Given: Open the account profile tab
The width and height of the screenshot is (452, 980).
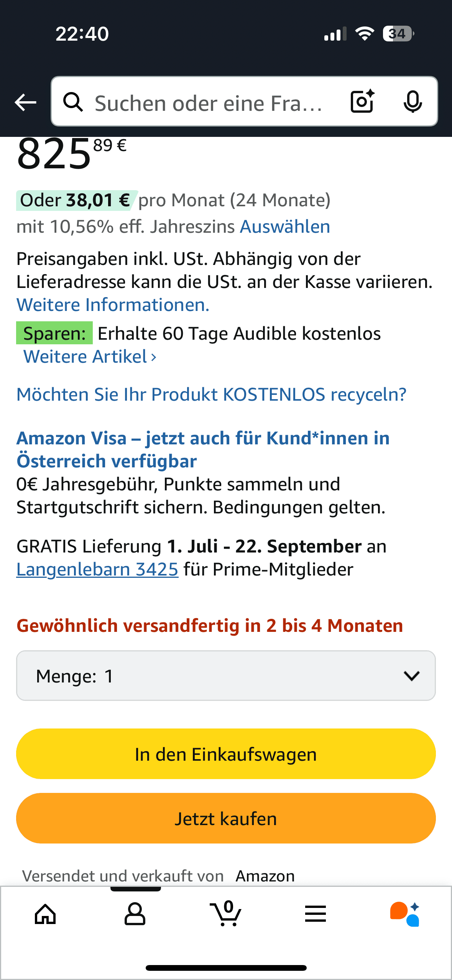Looking at the screenshot, I should 135,914.
